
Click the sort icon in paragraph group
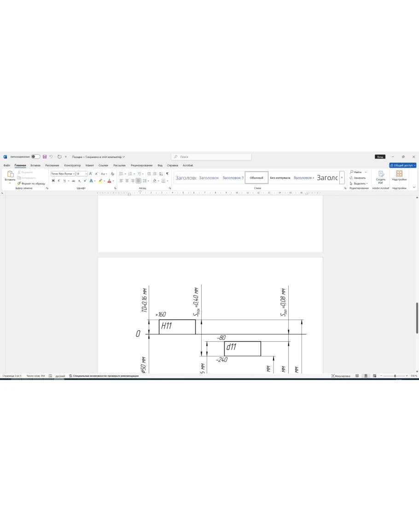click(x=161, y=174)
